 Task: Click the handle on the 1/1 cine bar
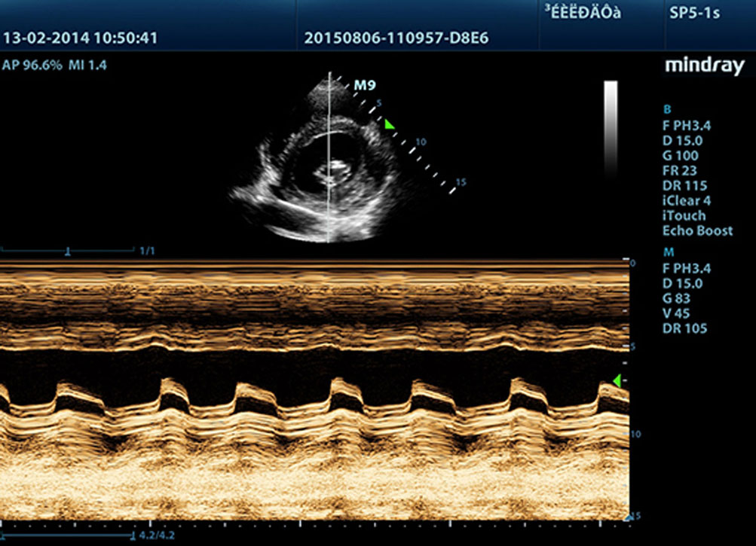tap(68, 251)
